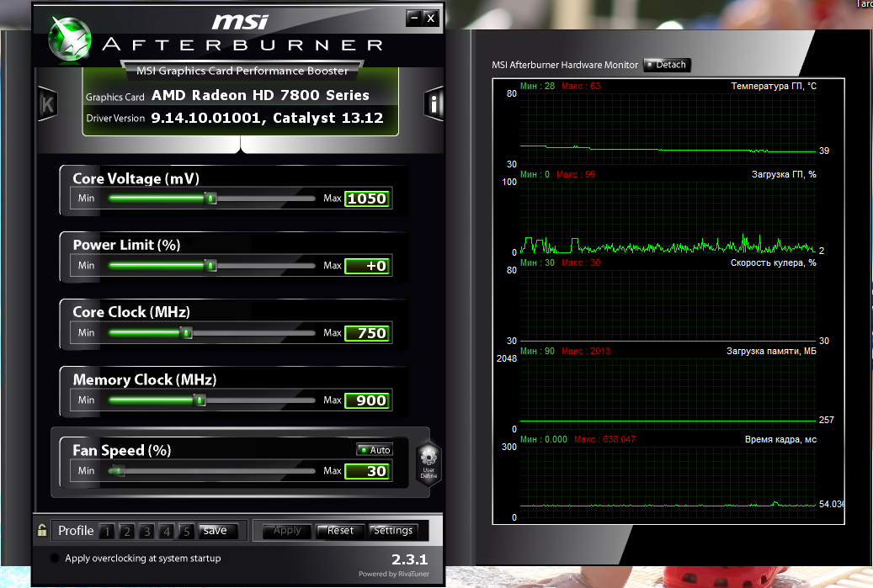The width and height of the screenshot is (873, 588).
Task: Adjust the Core Clock slider handle
Action: pyautogui.click(x=187, y=332)
